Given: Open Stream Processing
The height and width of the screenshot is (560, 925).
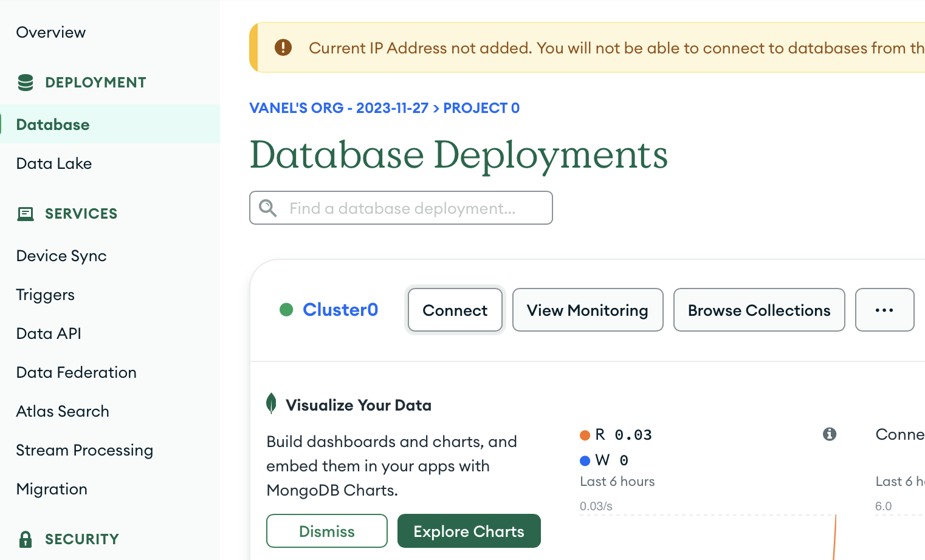Looking at the screenshot, I should point(84,450).
